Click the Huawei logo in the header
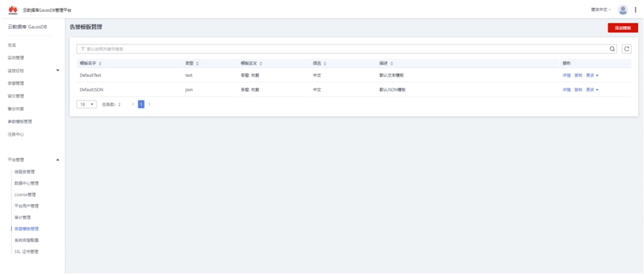 click(x=13, y=9)
